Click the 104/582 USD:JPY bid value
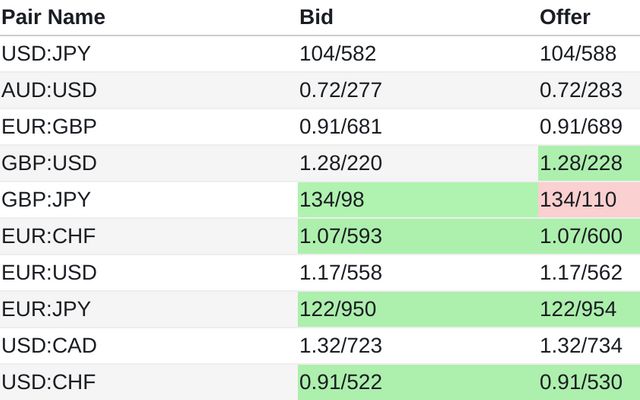Image resolution: width=640 pixels, height=400 pixels. tap(338, 53)
